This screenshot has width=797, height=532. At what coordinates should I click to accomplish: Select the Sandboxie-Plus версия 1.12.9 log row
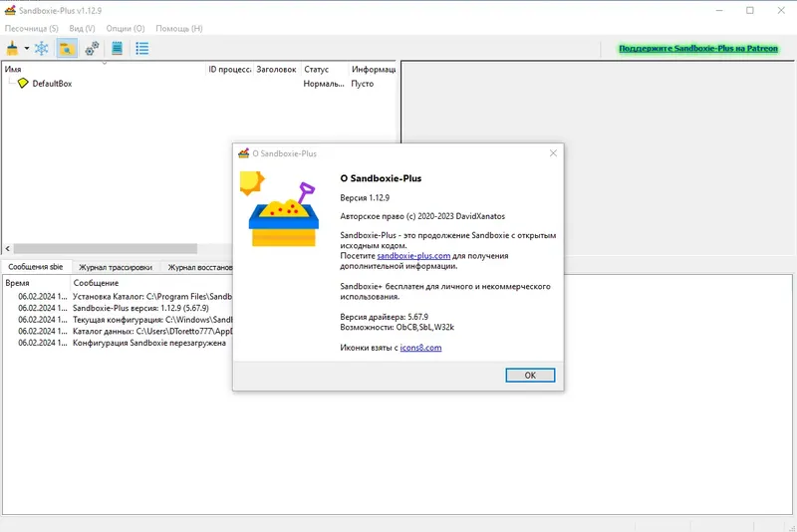point(118,308)
